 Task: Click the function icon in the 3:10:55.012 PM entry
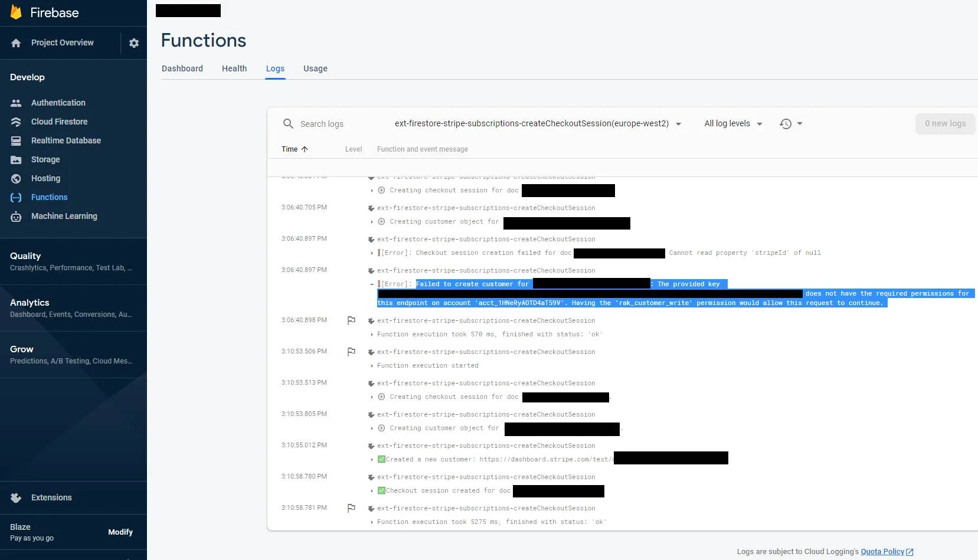click(371, 446)
